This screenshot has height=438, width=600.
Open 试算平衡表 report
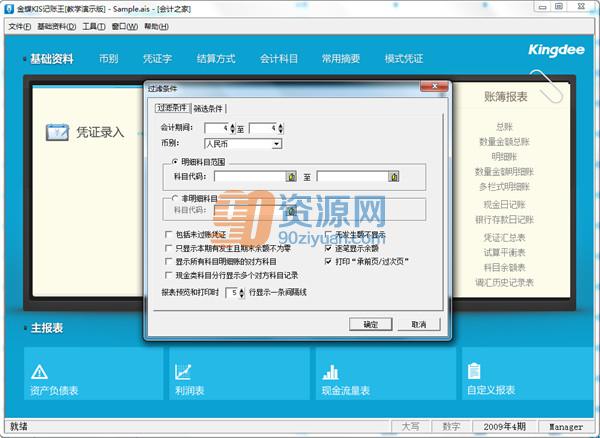(504, 252)
